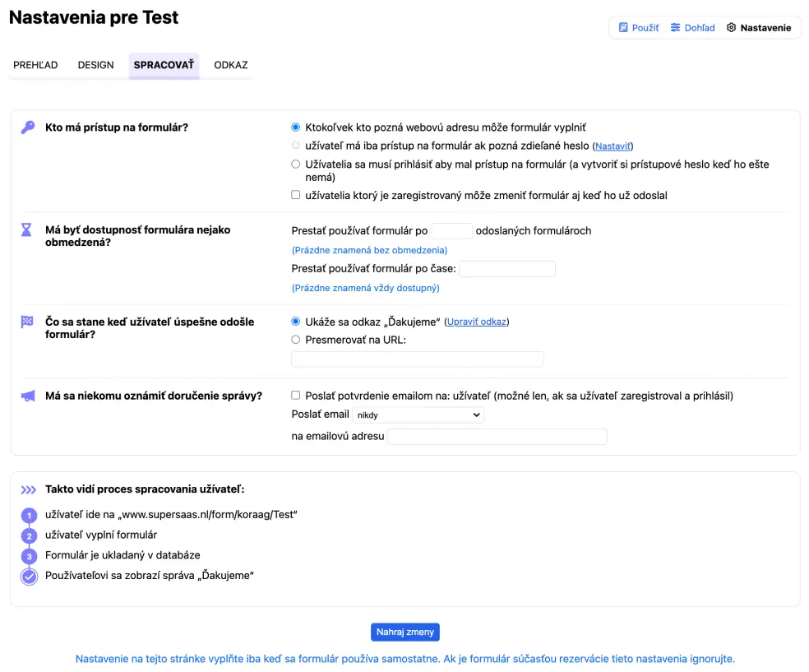809x672 pixels.
Task: Click the checkered flag icon
Action: pos(27,322)
